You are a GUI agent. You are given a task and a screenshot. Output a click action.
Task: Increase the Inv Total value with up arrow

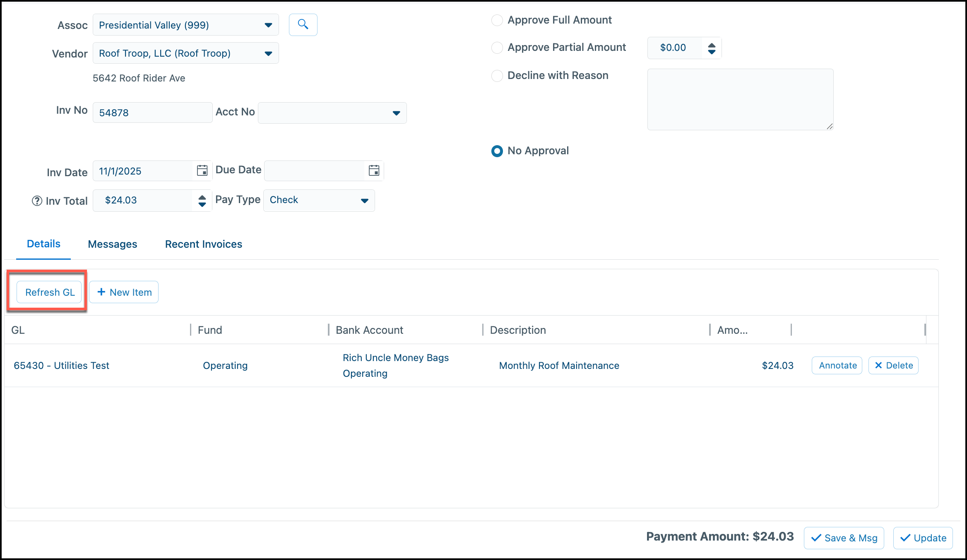(x=202, y=197)
